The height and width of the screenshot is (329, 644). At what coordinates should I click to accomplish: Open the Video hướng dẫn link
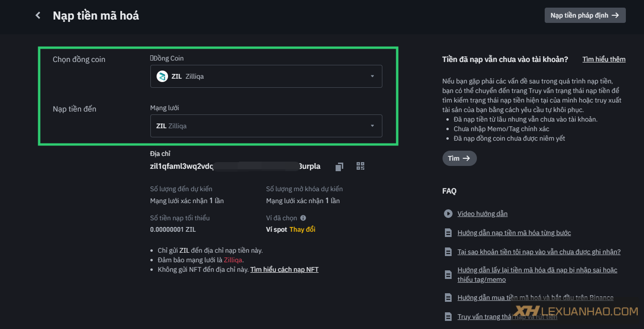coord(482,214)
